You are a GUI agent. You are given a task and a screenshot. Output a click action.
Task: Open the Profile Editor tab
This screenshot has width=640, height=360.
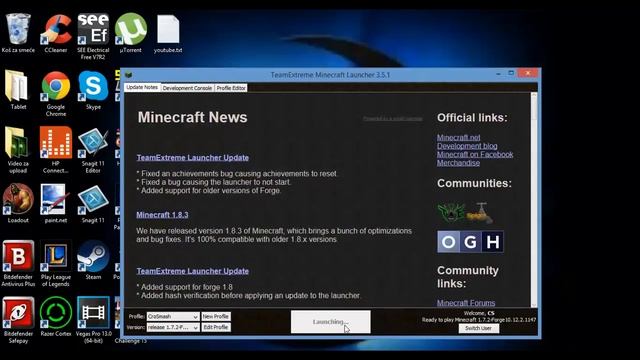[x=231, y=88]
